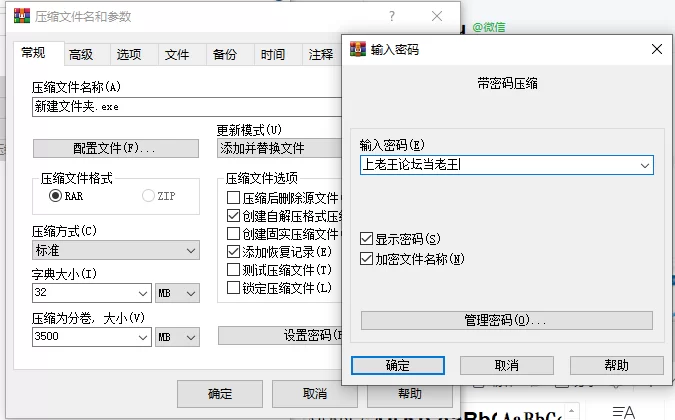Click the 设置密码 button
This screenshot has height=420, width=675.
coord(280,336)
